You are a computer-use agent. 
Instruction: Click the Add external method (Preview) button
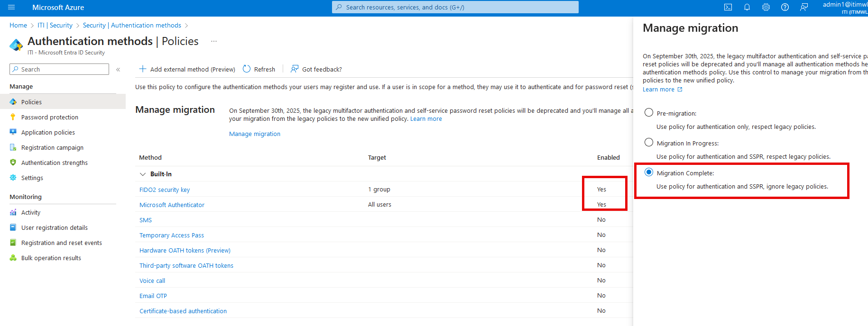(x=187, y=69)
